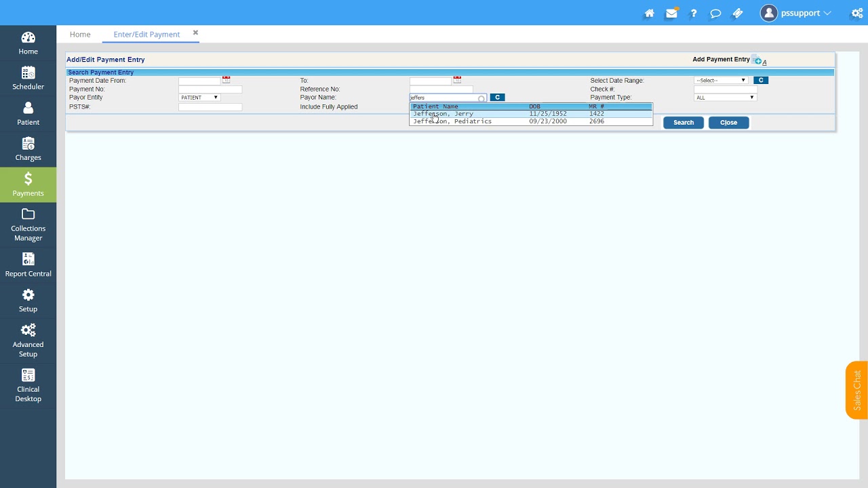Open the Payment Type dropdown
Image resolution: width=868 pixels, height=488 pixels.
pos(725,98)
